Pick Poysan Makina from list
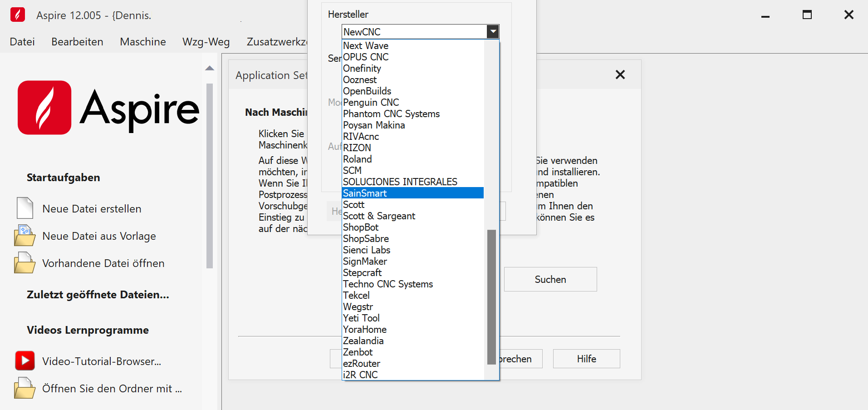 413,125
